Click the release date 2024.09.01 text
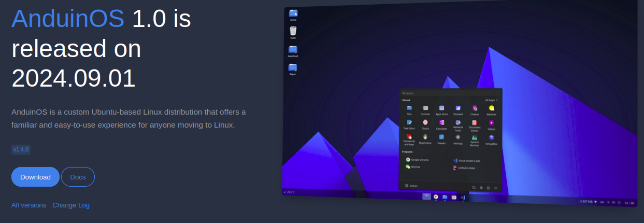This screenshot has height=223, width=644. pos(74,78)
